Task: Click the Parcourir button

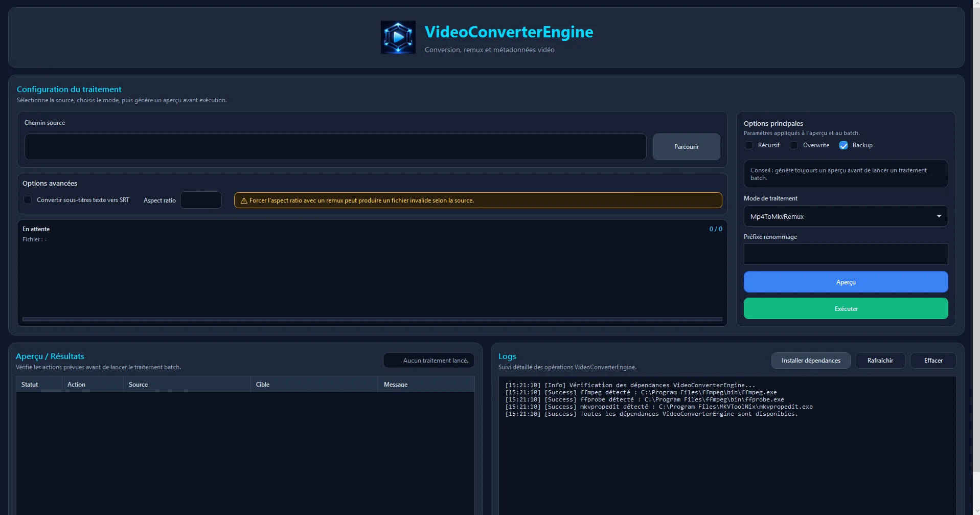Action: click(x=686, y=147)
